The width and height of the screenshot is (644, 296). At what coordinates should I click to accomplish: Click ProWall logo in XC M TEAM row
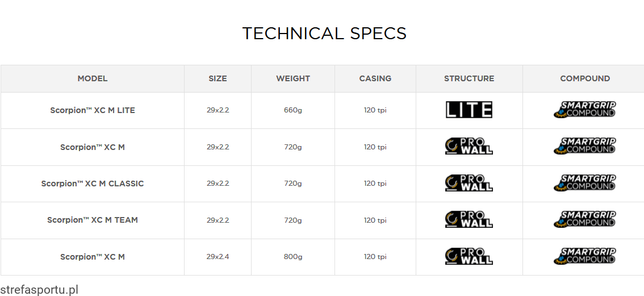point(469,219)
